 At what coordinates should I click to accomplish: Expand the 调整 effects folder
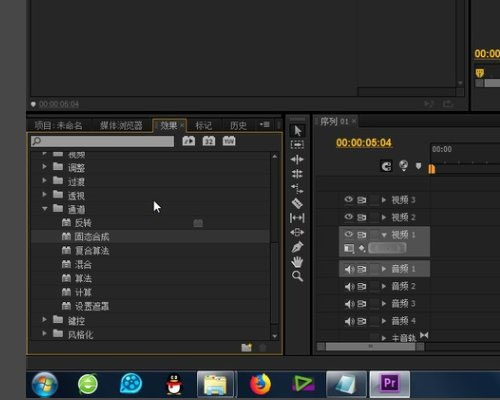(44, 166)
